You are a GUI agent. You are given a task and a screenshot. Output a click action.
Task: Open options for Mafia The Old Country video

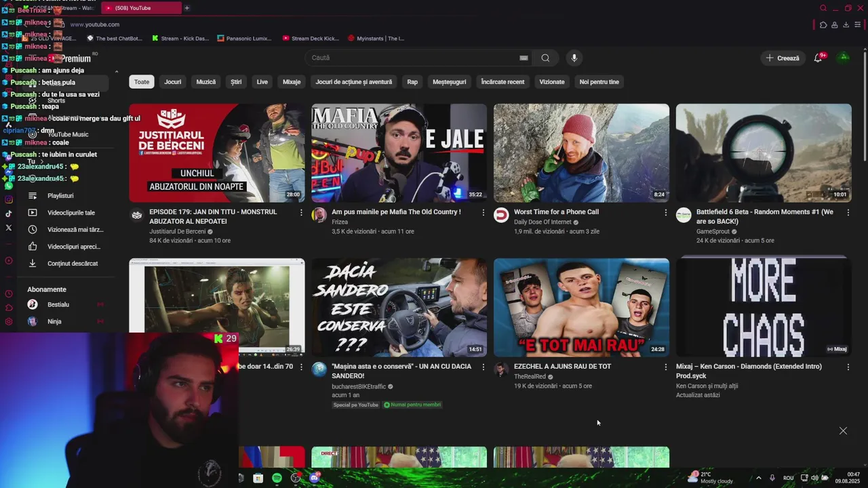(484, 212)
